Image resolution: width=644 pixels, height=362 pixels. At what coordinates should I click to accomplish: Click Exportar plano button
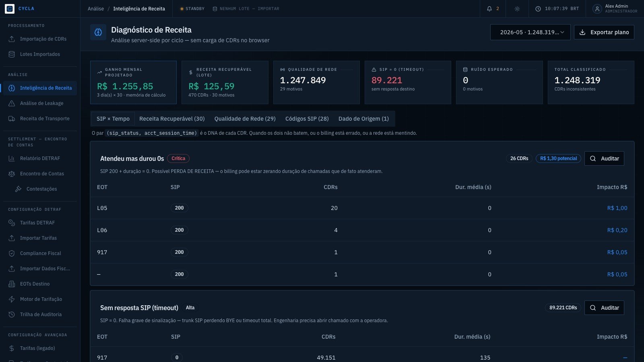604,32
